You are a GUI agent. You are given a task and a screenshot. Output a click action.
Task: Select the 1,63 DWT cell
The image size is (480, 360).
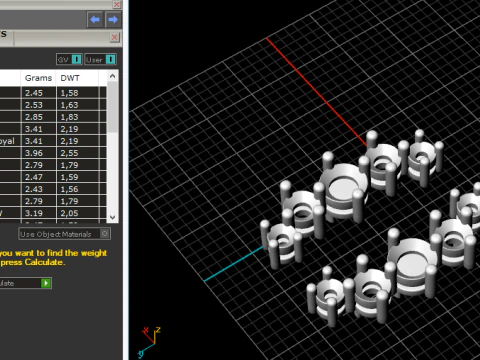(78, 105)
